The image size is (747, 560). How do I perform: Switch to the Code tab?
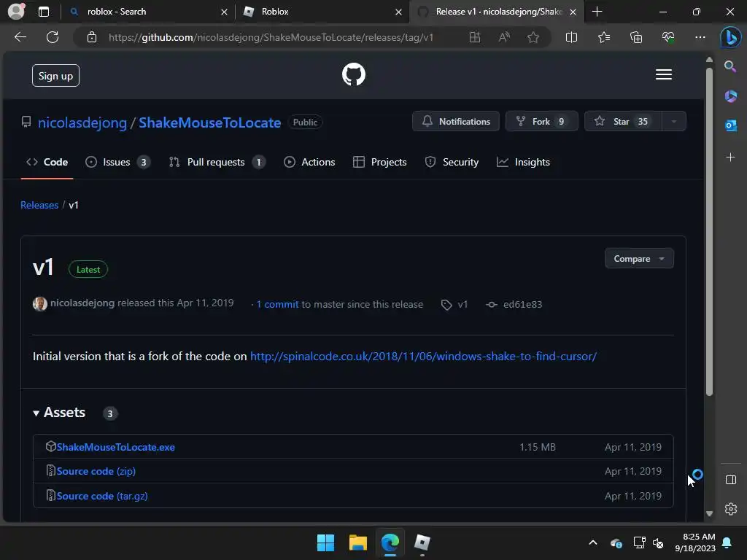coord(47,162)
